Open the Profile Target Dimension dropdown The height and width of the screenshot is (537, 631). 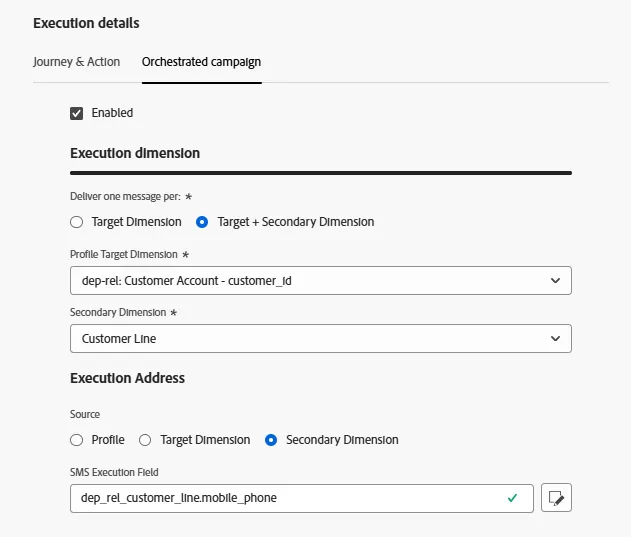(321, 281)
